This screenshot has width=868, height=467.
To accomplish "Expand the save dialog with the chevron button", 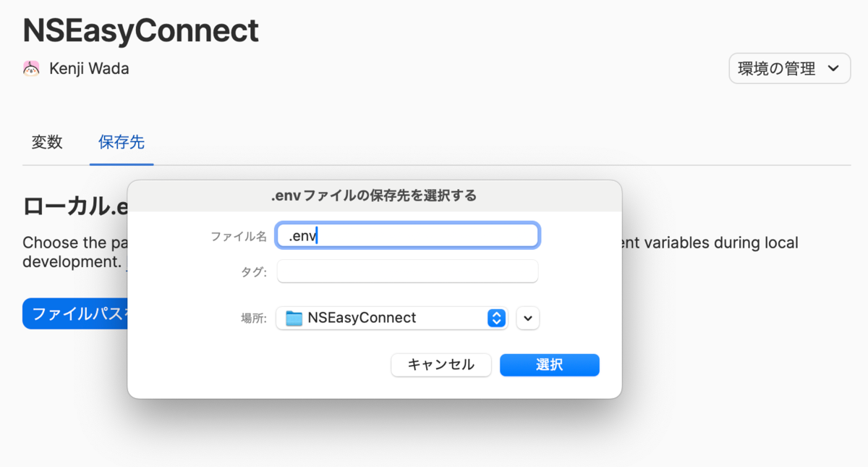I will 528,318.
